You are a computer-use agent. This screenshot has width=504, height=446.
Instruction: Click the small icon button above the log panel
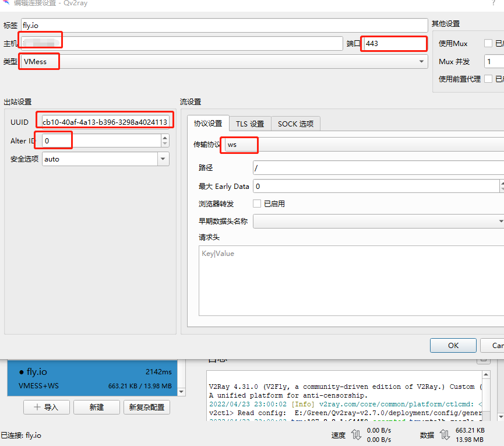[x=484, y=360]
